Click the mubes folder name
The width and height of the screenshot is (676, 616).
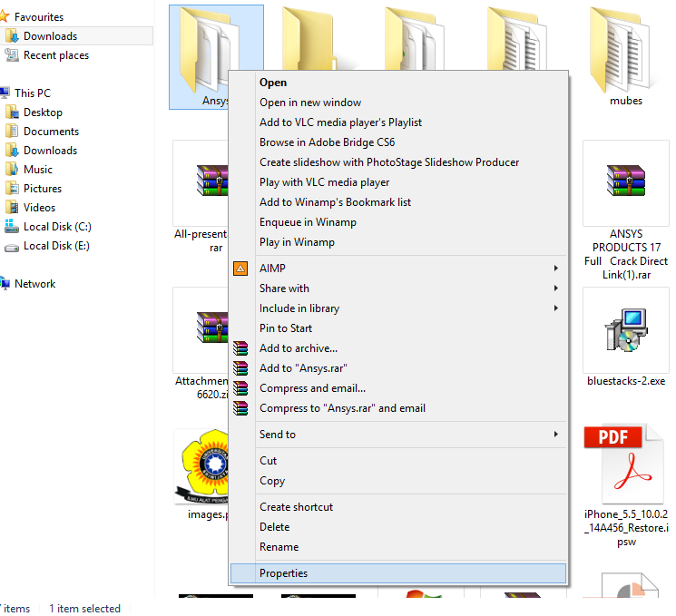625,101
